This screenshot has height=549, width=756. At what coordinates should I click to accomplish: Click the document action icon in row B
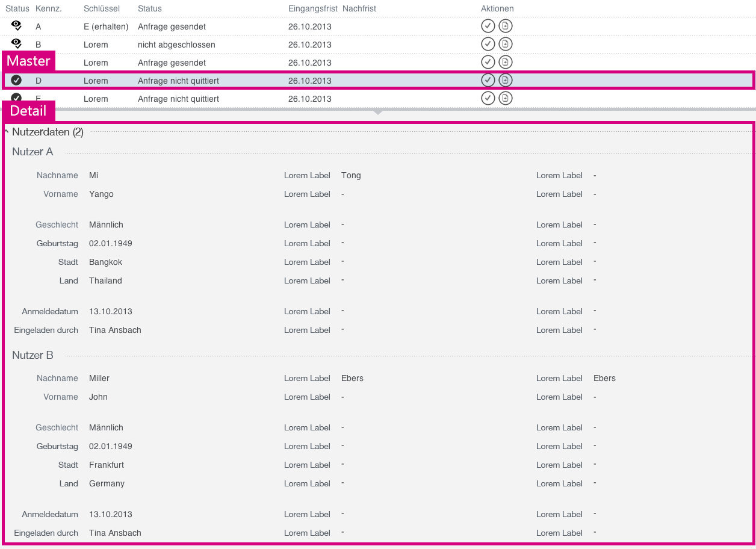506,44
